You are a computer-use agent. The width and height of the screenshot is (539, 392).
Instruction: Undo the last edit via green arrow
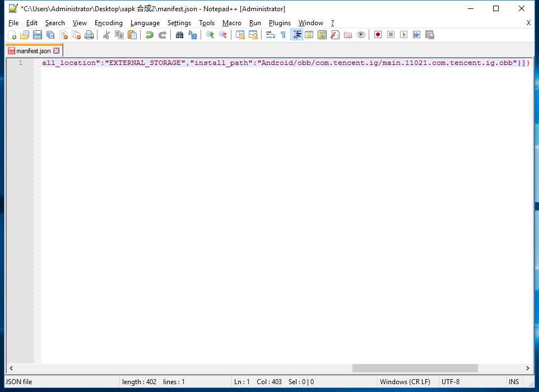click(x=149, y=35)
